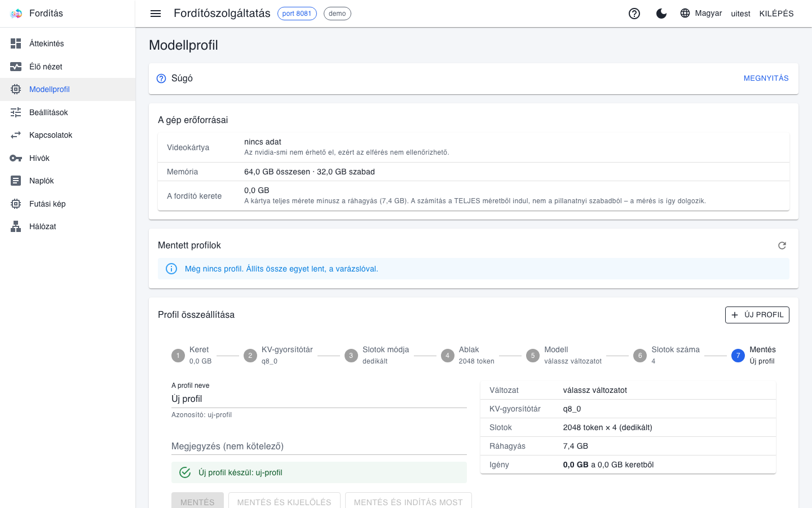Click the A profil neve input field

(x=319, y=398)
